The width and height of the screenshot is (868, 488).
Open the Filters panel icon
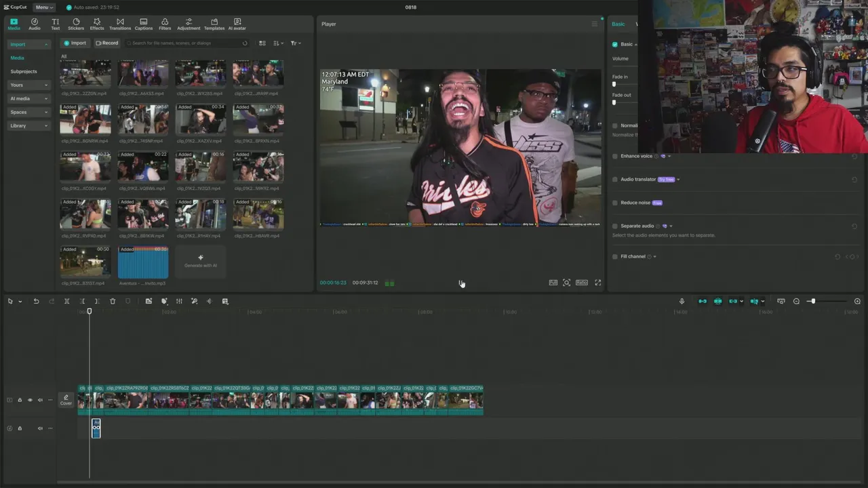tap(165, 24)
